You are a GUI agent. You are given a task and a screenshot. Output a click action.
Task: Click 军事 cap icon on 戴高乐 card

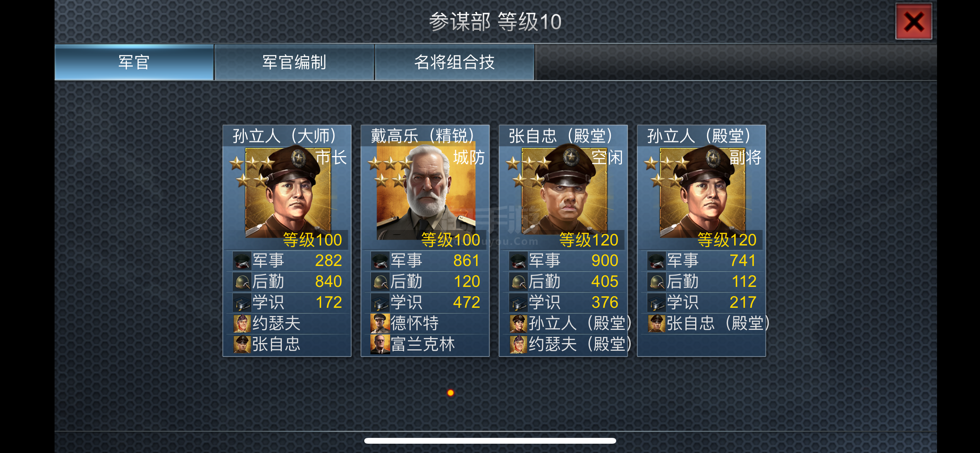click(380, 261)
